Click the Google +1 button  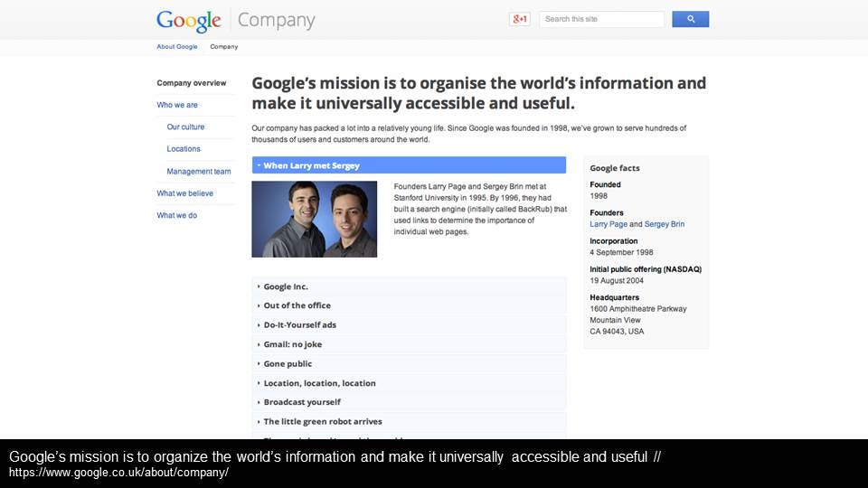(x=519, y=19)
